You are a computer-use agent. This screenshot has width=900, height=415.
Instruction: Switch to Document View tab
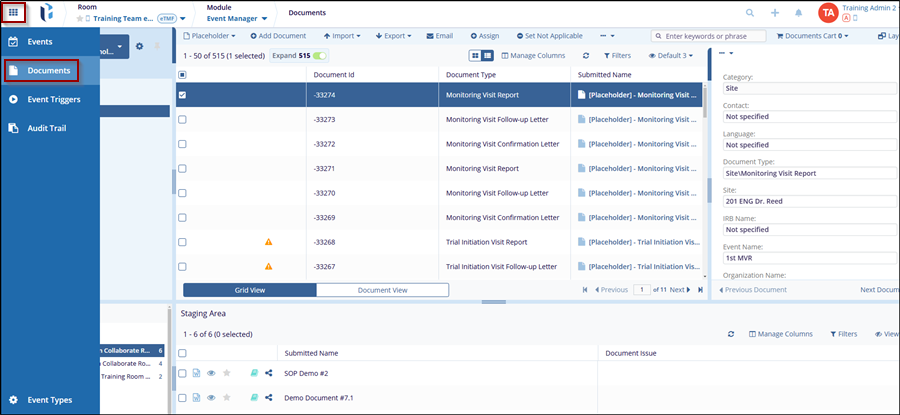[382, 290]
